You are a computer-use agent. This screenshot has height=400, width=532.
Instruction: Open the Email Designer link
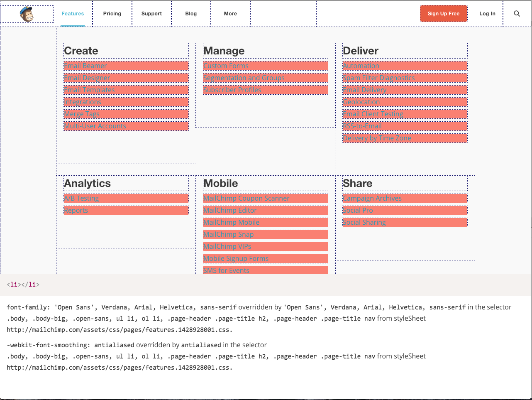pos(87,78)
